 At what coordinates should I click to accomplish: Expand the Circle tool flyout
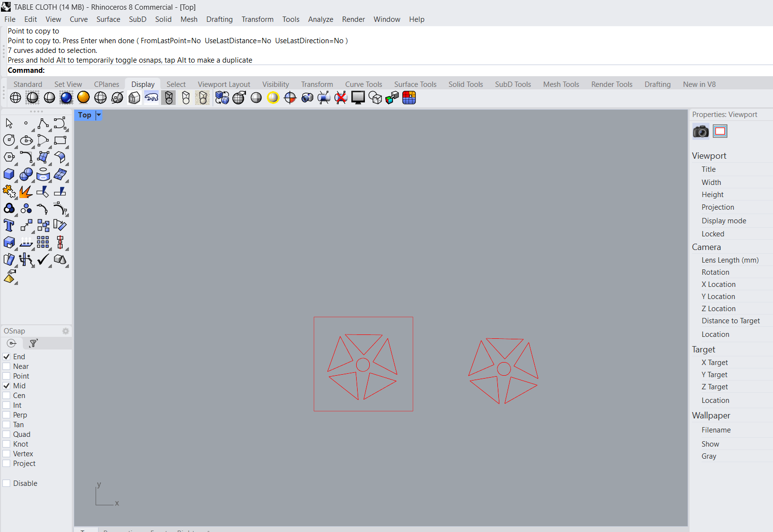16,147
